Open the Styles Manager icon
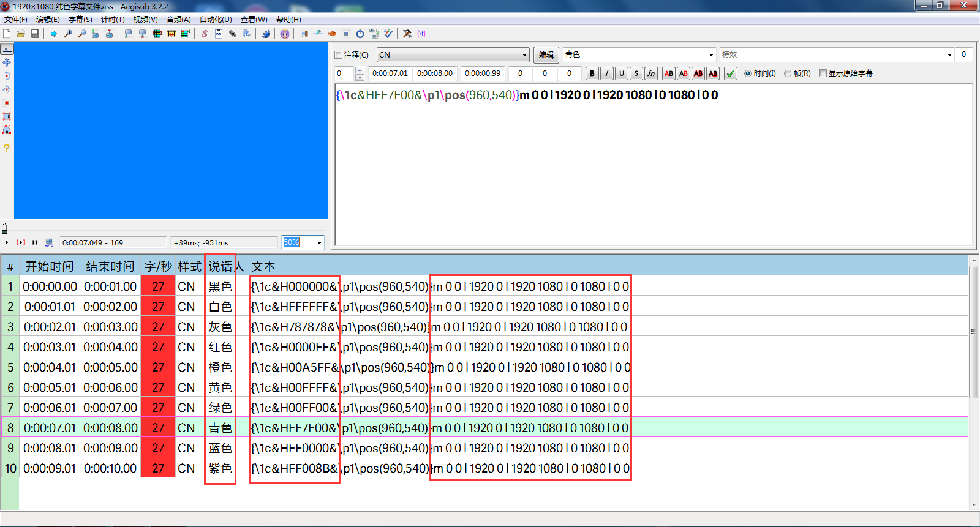 tap(205, 34)
